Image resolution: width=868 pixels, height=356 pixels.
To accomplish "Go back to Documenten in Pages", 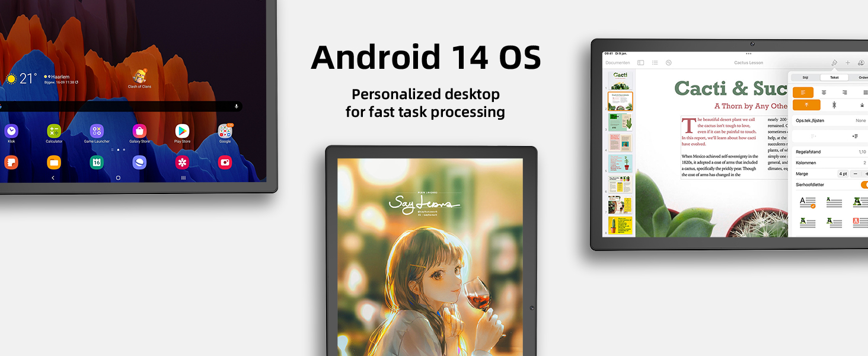I will click(x=617, y=63).
